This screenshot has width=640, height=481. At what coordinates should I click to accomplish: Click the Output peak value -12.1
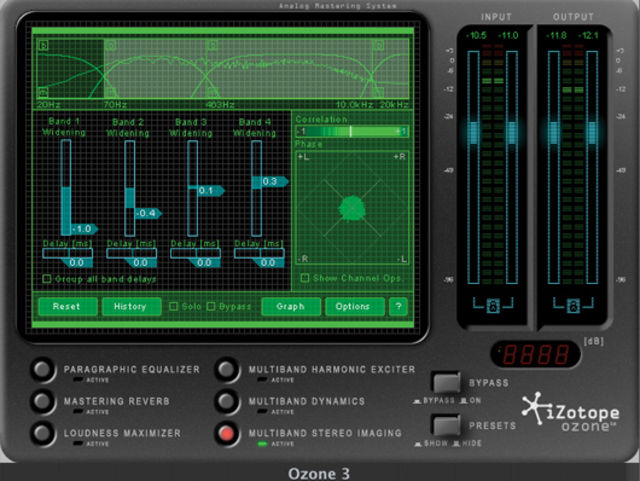(x=588, y=36)
